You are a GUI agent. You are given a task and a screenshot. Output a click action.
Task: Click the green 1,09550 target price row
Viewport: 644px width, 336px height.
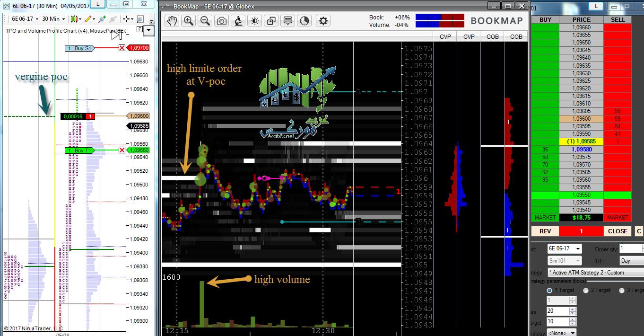(581, 195)
